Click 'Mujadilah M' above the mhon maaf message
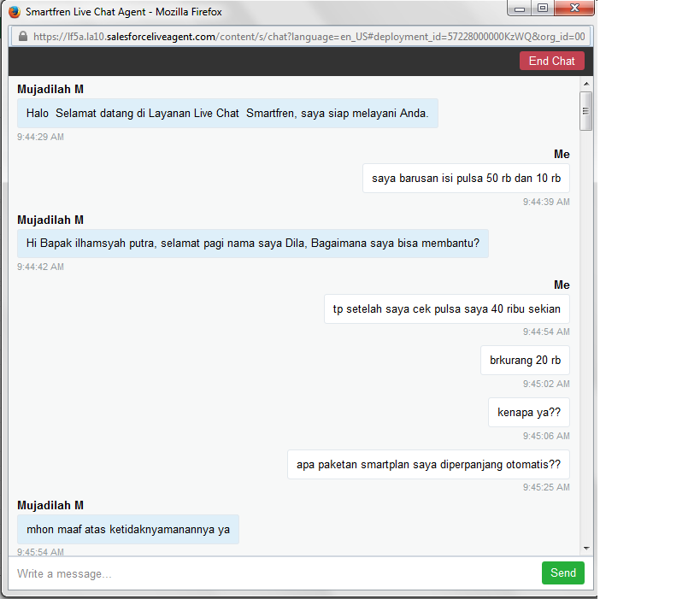 (x=50, y=505)
